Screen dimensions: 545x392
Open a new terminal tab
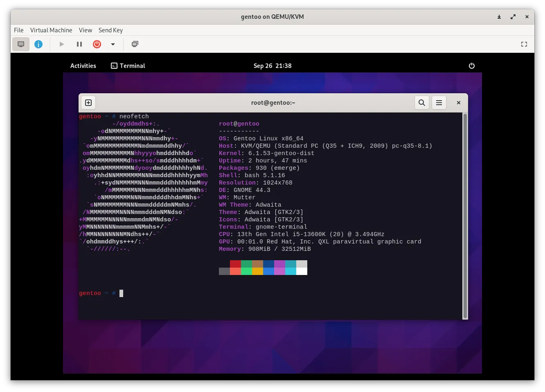[88, 103]
